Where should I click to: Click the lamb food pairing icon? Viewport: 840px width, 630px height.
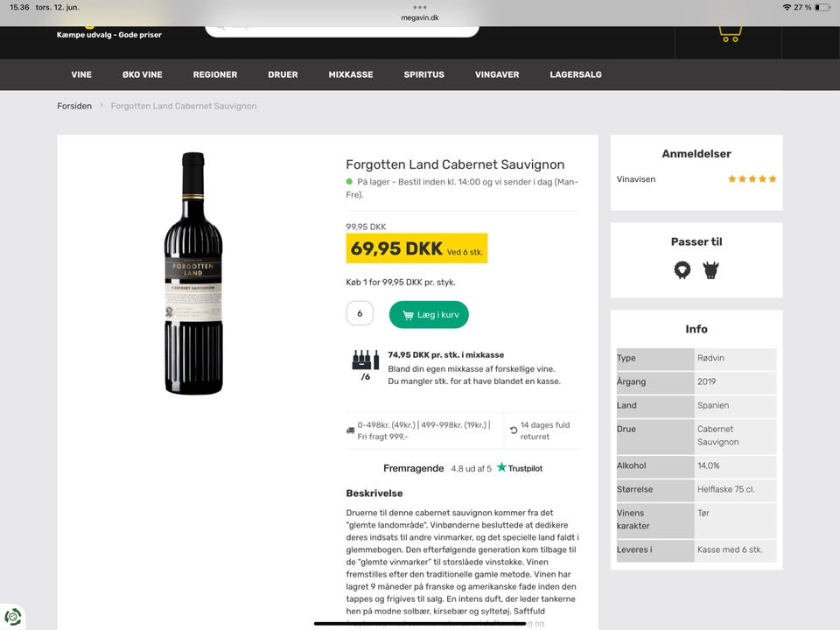click(682, 270)
